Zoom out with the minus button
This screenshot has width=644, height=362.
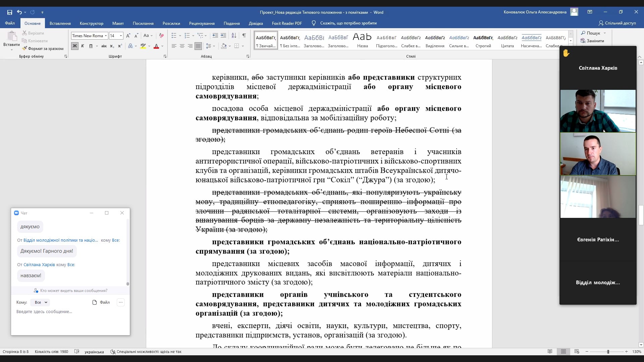pyautogui.click(x=587, y=352)
